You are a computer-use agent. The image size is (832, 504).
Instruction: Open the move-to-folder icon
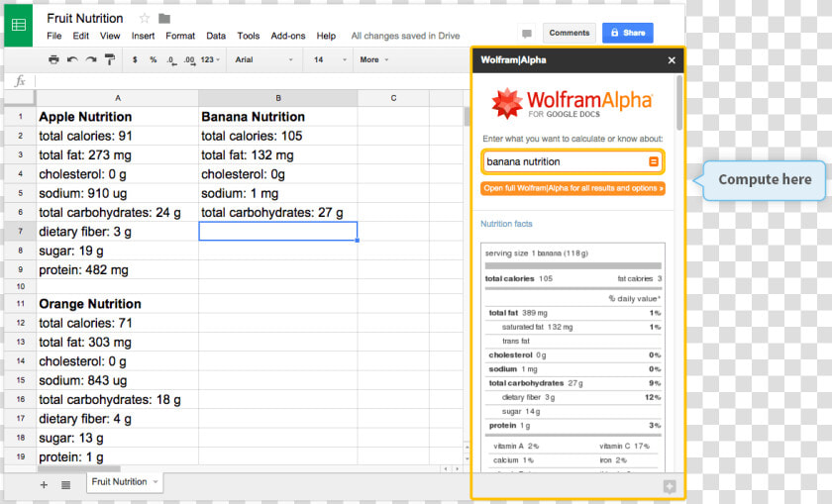164,19
